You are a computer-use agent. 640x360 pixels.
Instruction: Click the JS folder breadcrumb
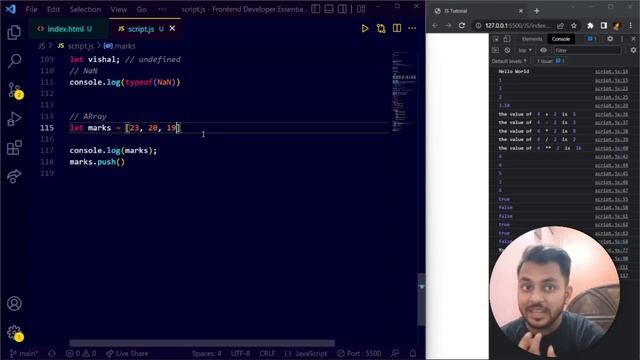(42, 46)
